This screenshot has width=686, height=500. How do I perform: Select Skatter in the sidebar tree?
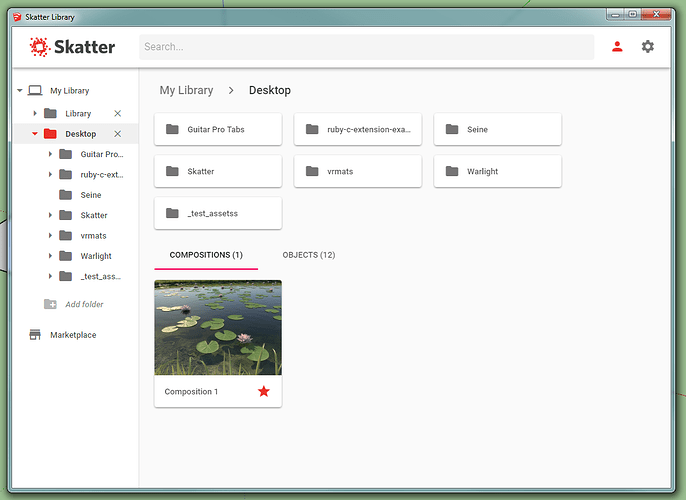click(x=94, y=215)
